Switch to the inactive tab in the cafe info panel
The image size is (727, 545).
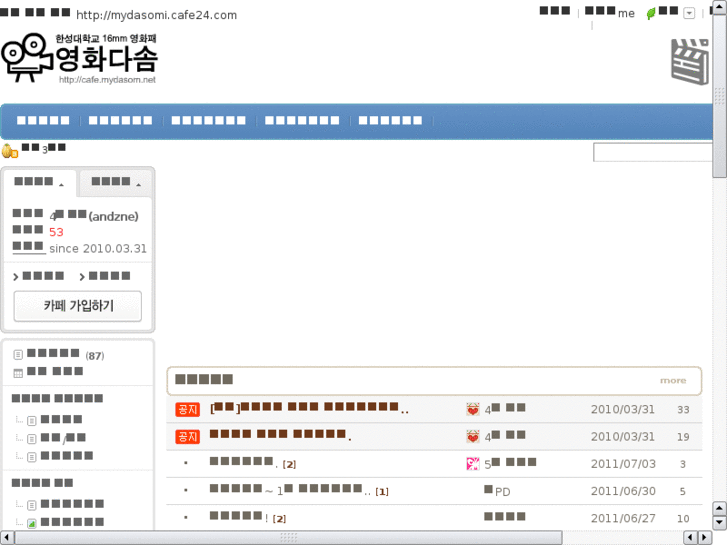116,182
